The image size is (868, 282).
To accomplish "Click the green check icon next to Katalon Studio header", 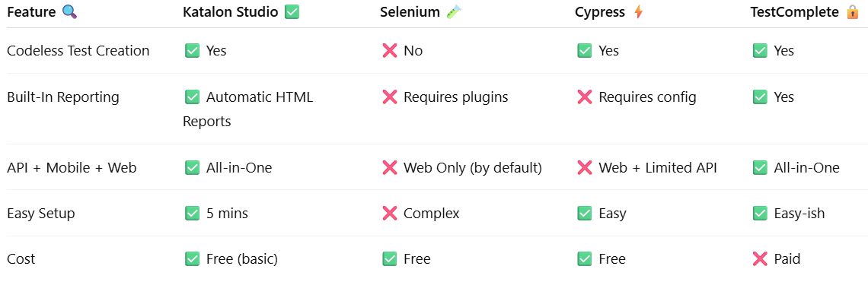I will point(292,11).
